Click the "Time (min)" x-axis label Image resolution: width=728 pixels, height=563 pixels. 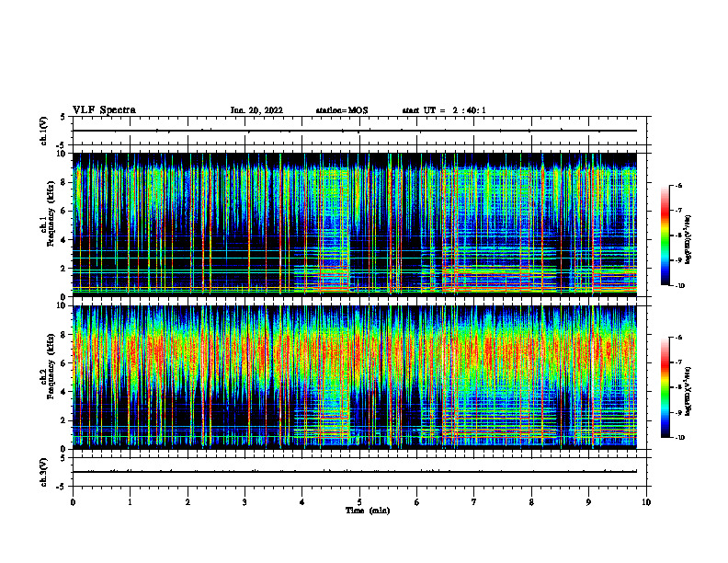tap(368, 511)
